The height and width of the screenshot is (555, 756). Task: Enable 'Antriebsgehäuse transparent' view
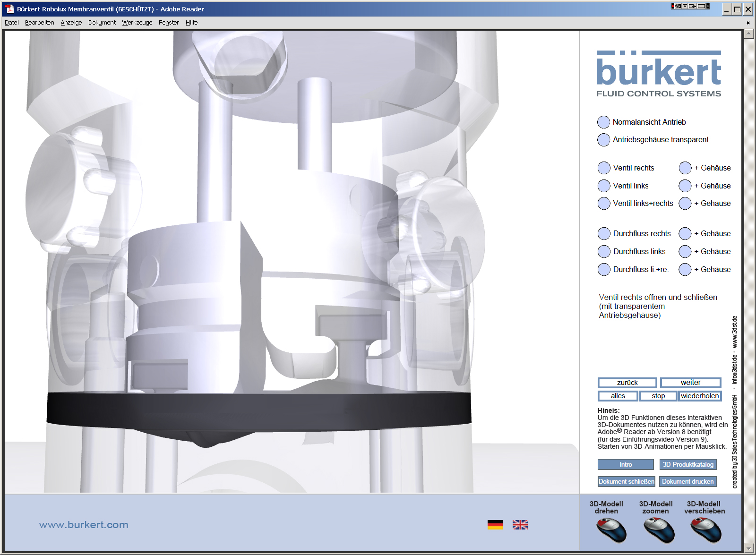pyautogui.click(x=603, y=140)
